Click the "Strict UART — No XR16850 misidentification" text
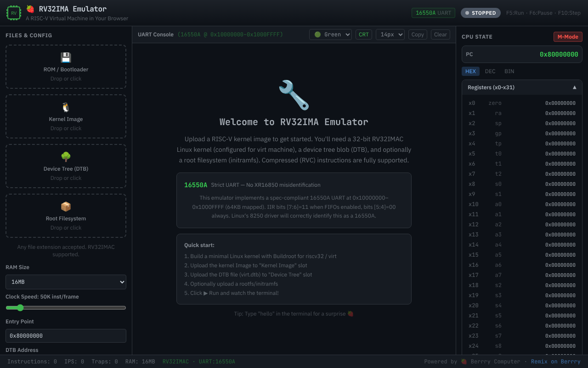The height and width of the screenshot is (368, 588). coord(266,185)
